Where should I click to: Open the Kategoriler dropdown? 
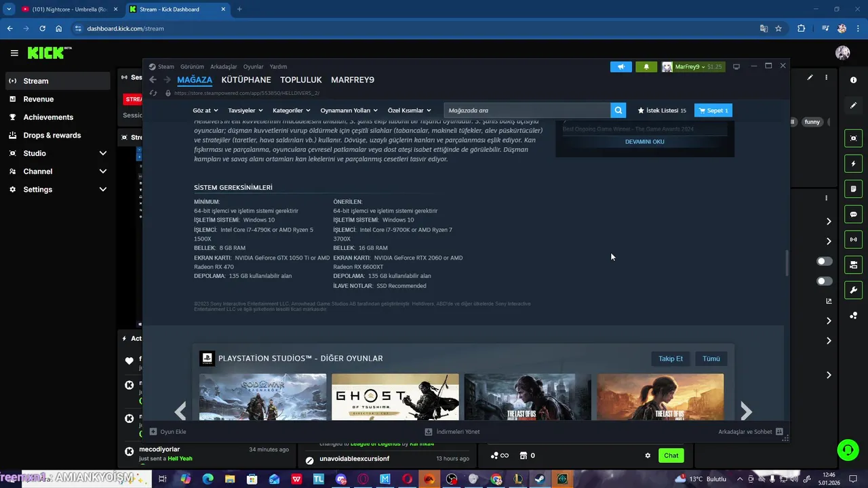[292, 110]
